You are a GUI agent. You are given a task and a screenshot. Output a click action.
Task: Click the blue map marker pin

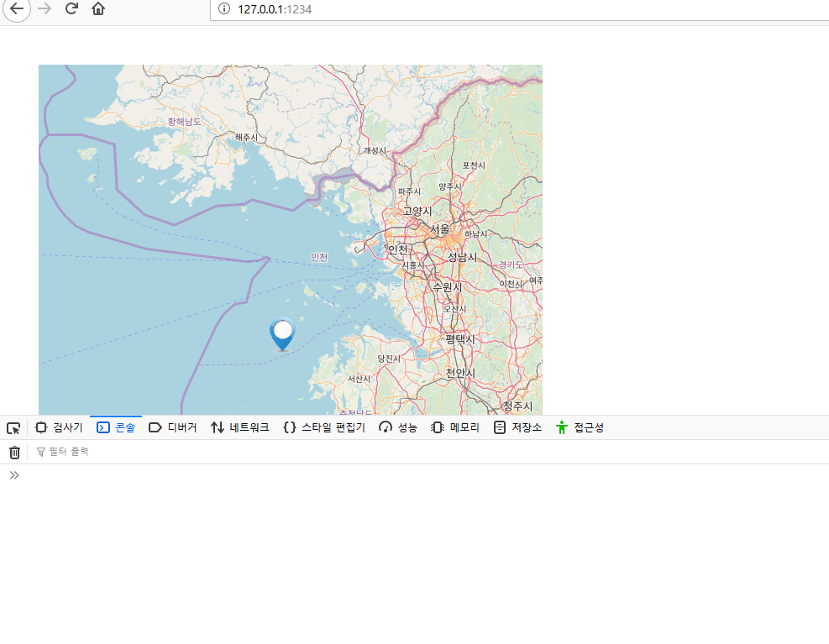tap(282, 333)
